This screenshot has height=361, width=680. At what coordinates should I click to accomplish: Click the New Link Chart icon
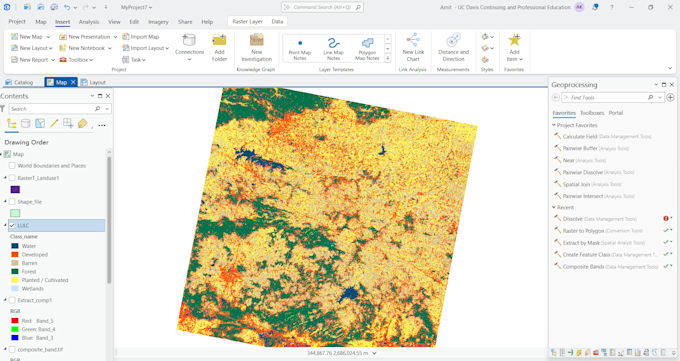coord(413,40)
